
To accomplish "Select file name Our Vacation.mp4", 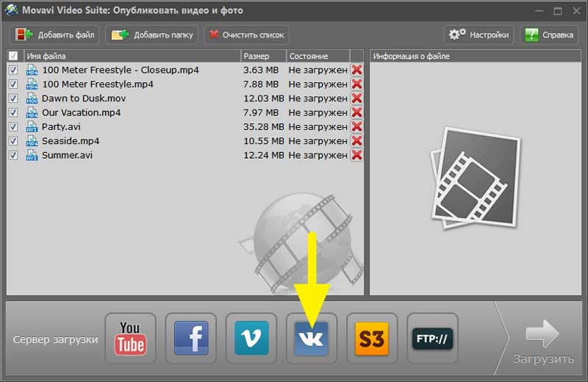I will [x=82, y=112].
